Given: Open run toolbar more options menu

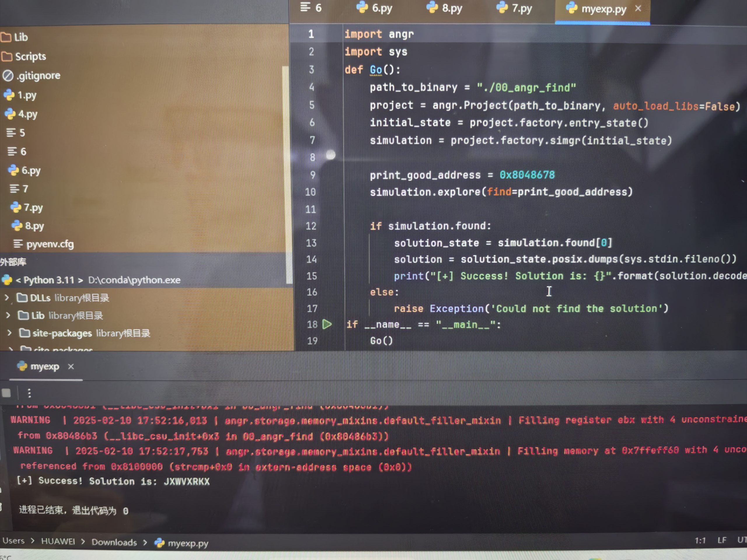Looking at the screenshot, I should point(29,393).
